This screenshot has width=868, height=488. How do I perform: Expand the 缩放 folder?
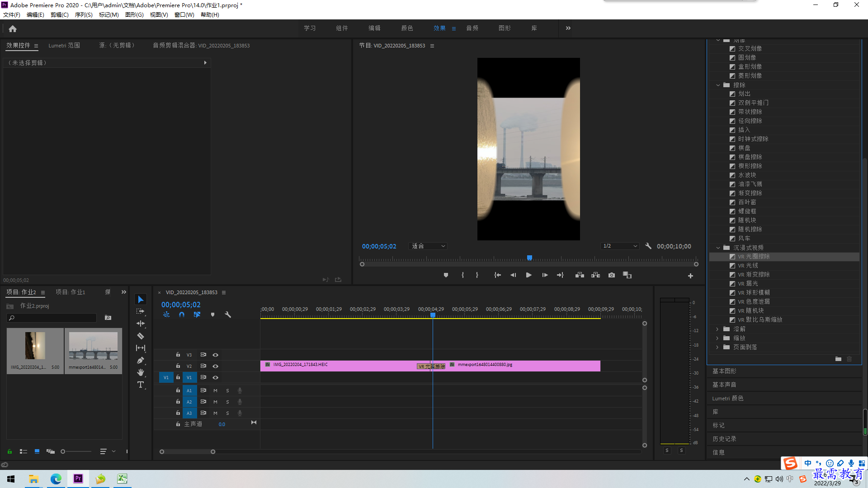click(x=717, y=338)
